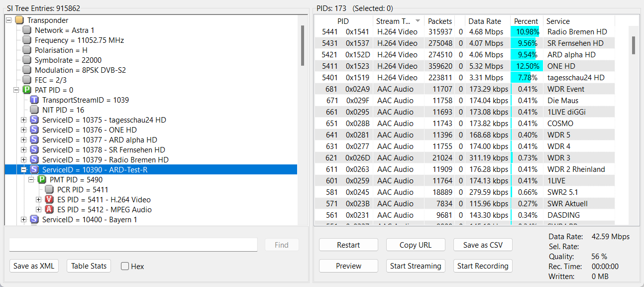Click the PCR PID 5411 gray icon
Image resolution: width=644 pixels, height=287 pixels.
(x=49, y=190)
